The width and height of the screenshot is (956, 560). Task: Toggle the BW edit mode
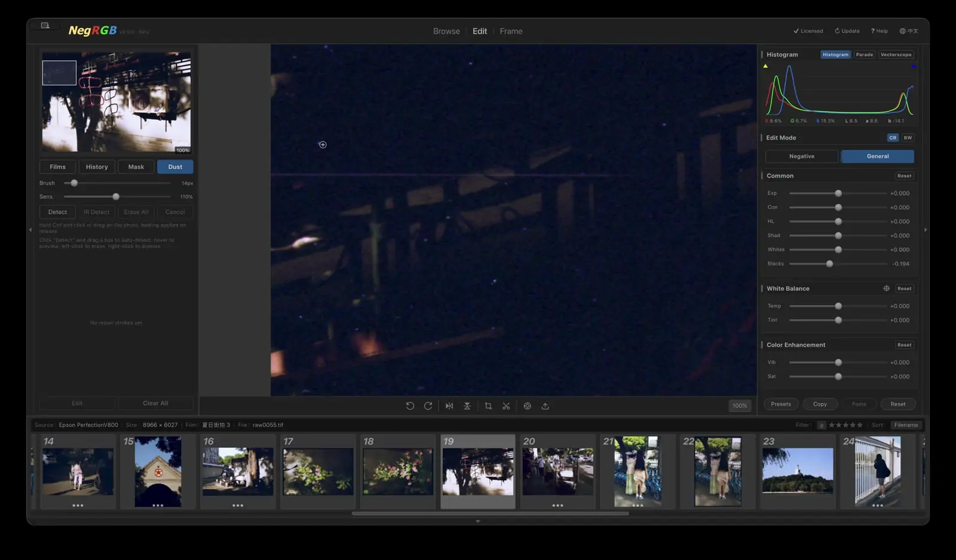click(x=908, y=138)
